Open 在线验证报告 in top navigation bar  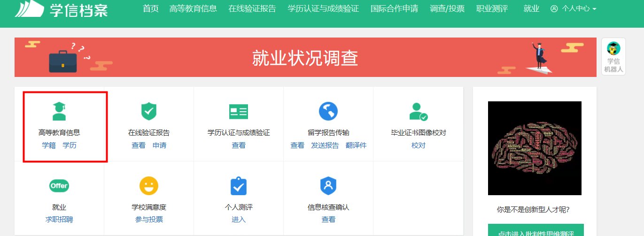click(x=252, y=8)
